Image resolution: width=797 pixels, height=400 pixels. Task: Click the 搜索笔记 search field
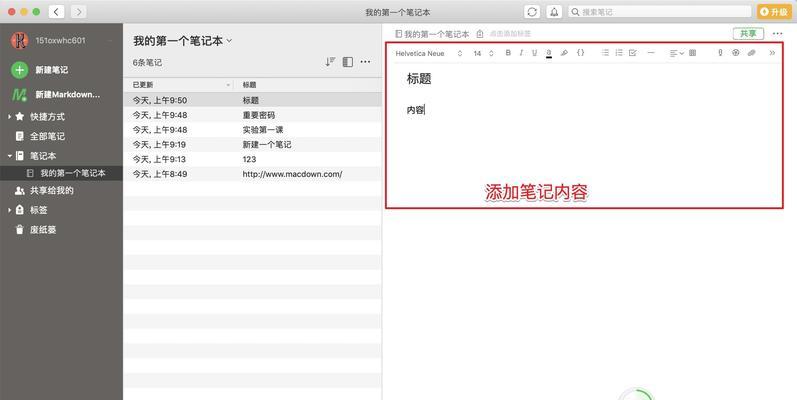click(659, 12)
